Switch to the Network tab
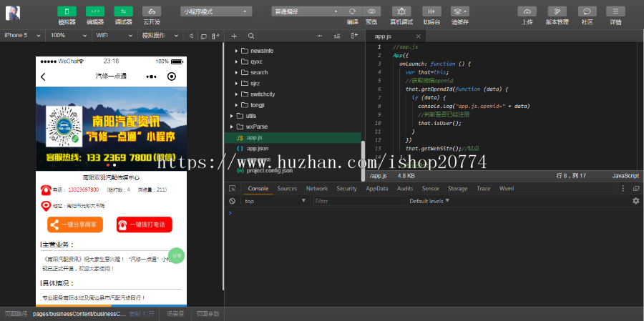The image size is (644, 321). point(316,189)
